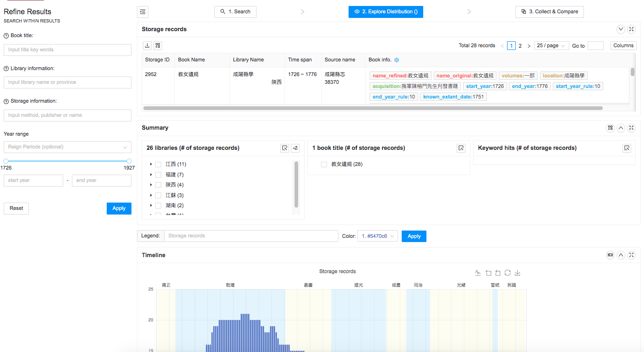Click the select icon in the Keyword hits card
Screen dimensions: 644x352
point(627,148)
